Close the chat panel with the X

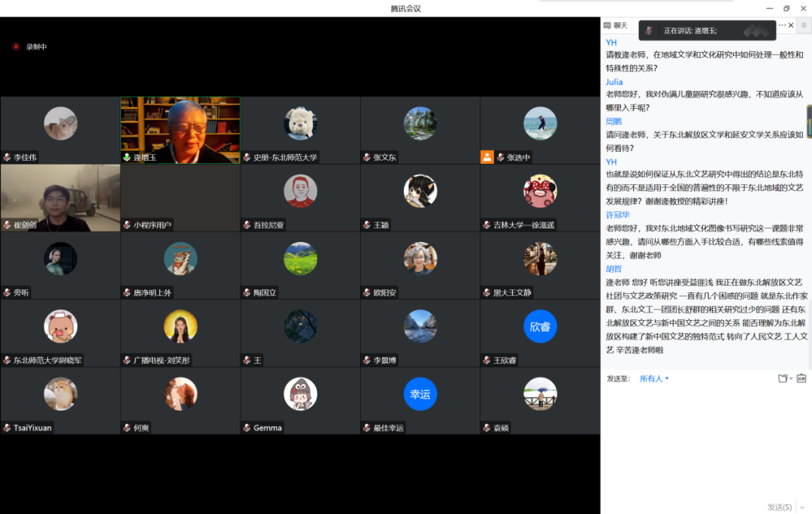click(x=791, y=25)
